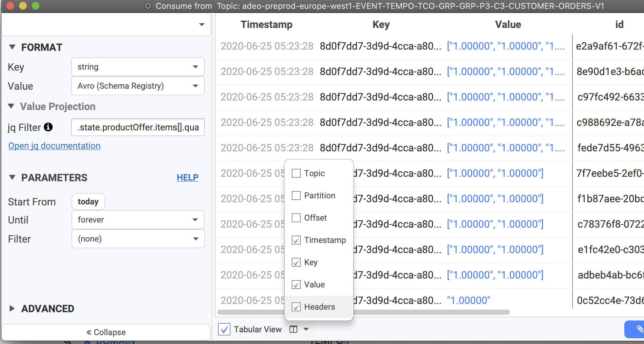The image size is (644, 344).
Task: Click the columns chooser icon beside Tabular View
Action: (x=293, y=329)
